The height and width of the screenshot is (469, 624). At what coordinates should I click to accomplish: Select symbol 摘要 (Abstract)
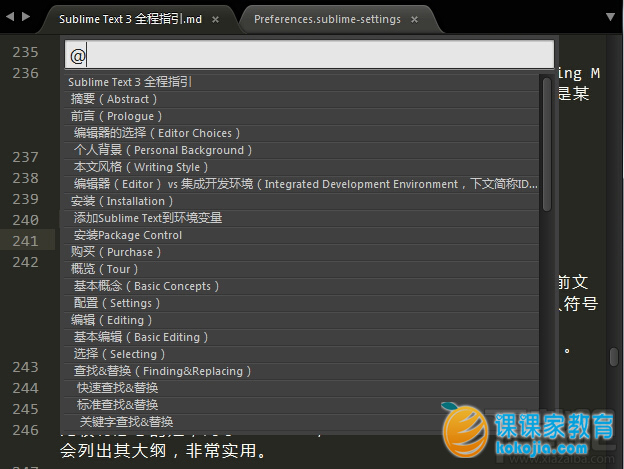click(302, 99)
